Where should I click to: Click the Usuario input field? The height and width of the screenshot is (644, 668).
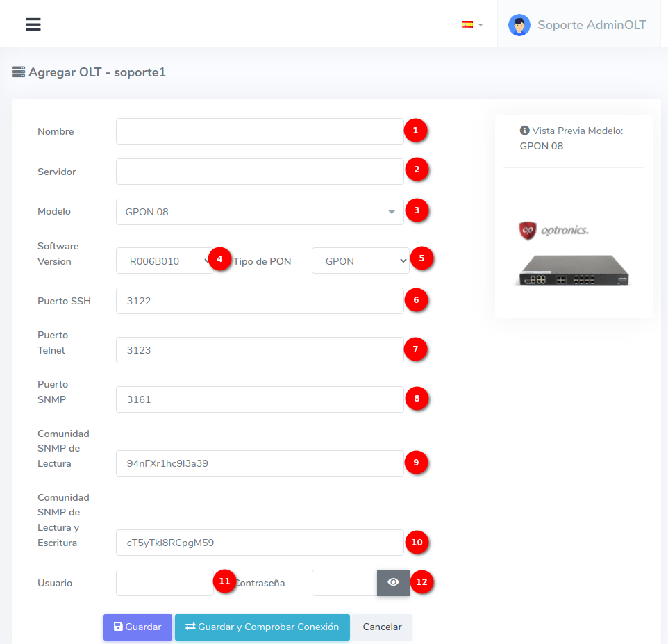click(165, 583)
